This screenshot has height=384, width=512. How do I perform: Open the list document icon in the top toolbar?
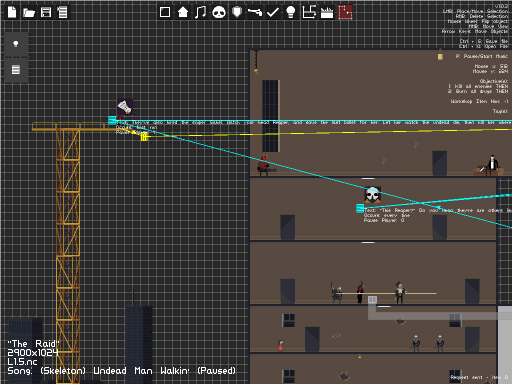pyautogui.click(x=62, y=12)
